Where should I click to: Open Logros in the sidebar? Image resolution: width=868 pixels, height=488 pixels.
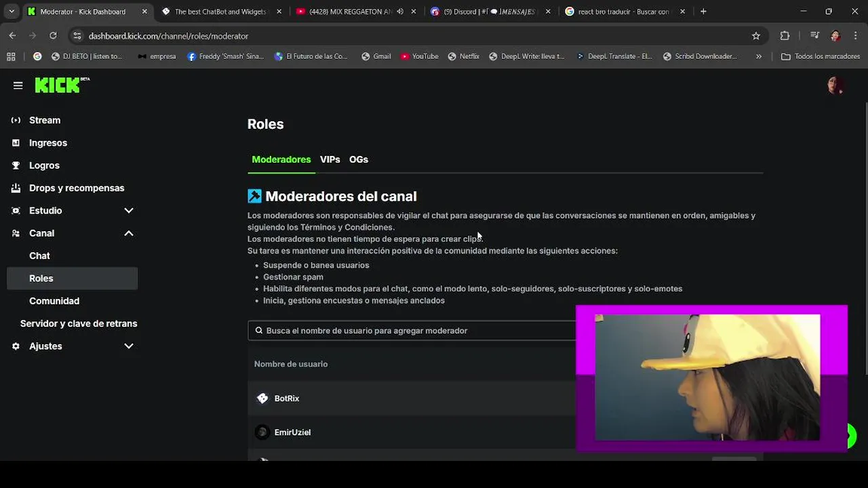[x=44, y=165]
